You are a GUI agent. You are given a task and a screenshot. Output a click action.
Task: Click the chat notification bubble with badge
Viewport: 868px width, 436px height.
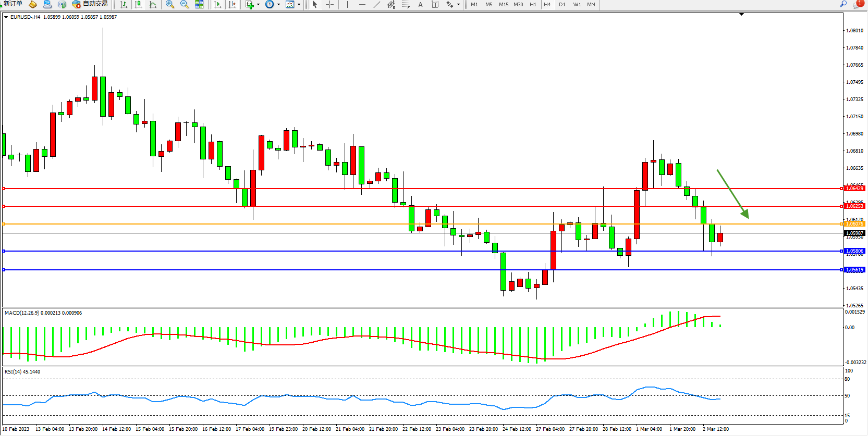coord(858,4)
